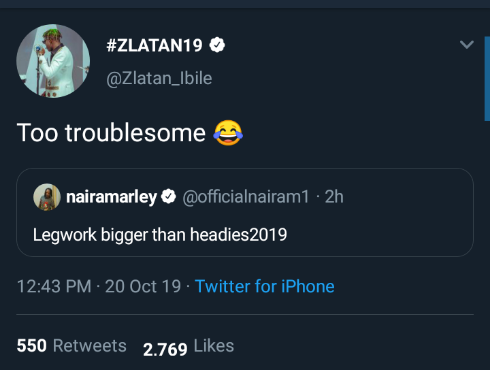Viewport: 490px width, 370px height.
Task: Click the Likes label
Action: tap(214, 346)
